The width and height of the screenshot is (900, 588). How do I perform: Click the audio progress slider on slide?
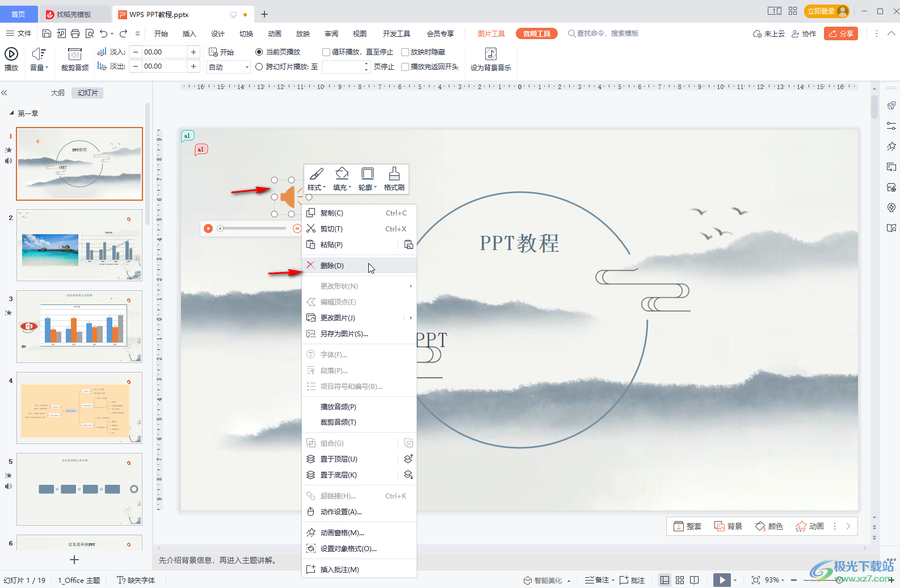pos(253,229)
